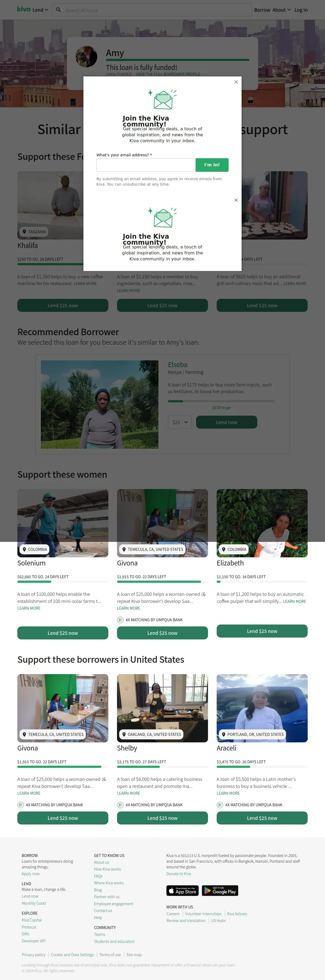Screen dimensions: 325x980
Task: Click the location pin on Oakland tag
Action: (x=124, y=734)
